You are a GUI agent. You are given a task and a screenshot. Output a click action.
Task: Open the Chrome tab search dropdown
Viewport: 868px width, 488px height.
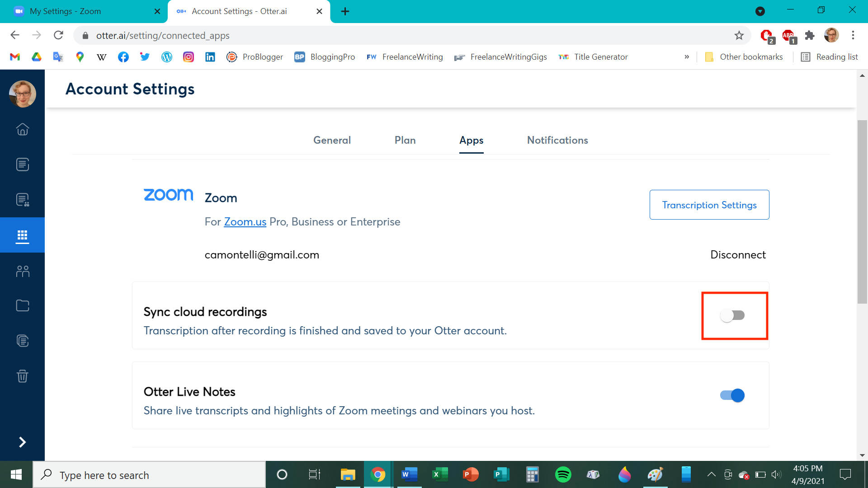[760, 11]
